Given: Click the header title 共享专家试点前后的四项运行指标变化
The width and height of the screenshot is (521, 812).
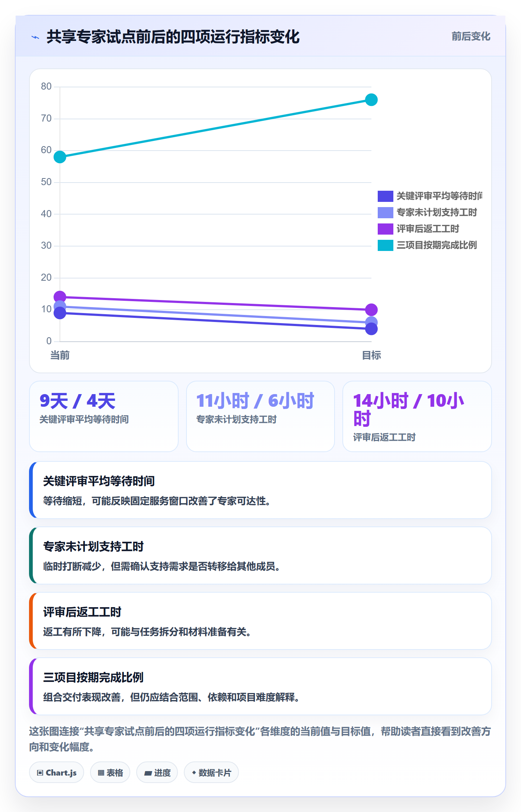Looking at the screenshot, I should (173, 37).
